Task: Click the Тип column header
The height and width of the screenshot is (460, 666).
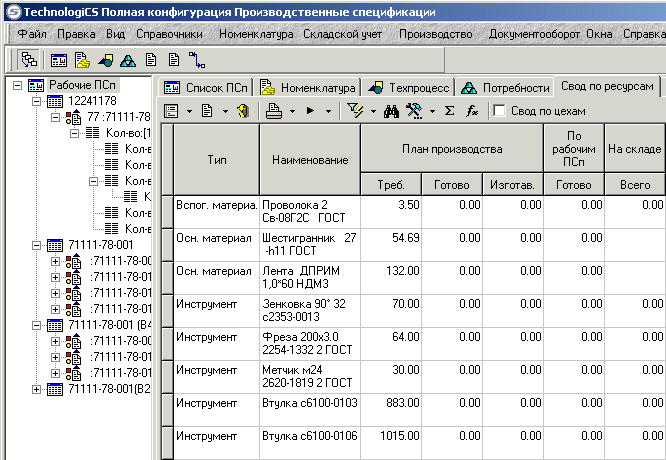Action: [x=217, y=160]
